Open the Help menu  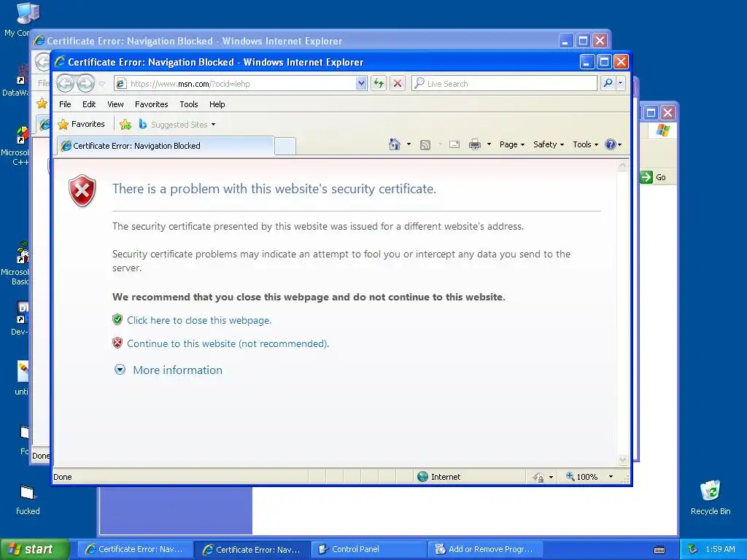(x=217, y=104)
